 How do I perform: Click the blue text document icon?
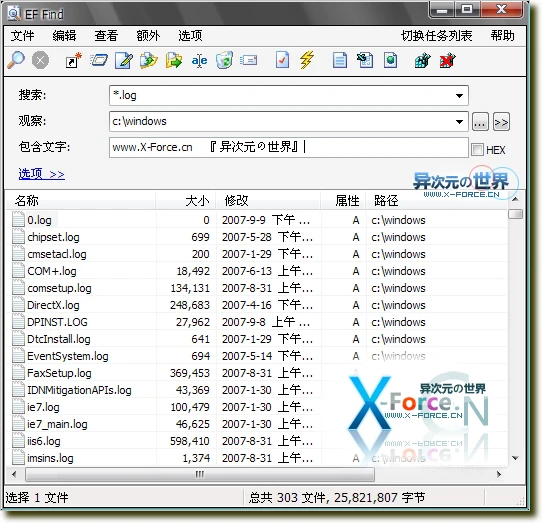(x=340, y=60)
